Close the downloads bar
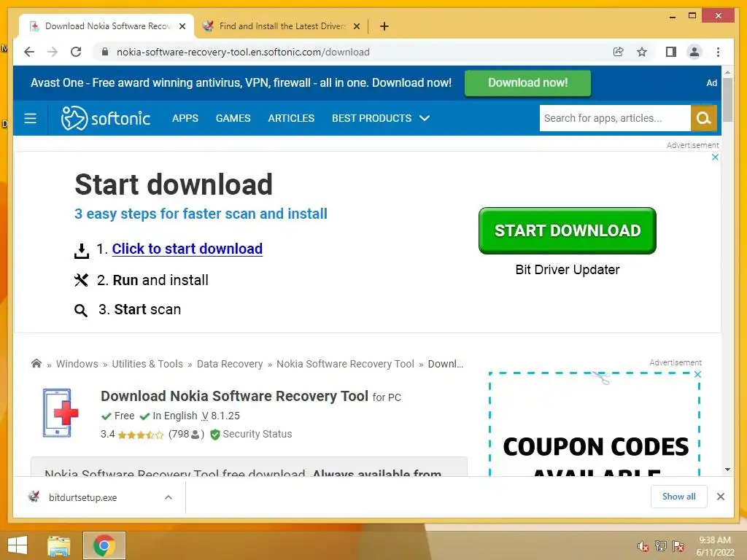Screen dimensions: 747x560 click(x=720, y=497)
